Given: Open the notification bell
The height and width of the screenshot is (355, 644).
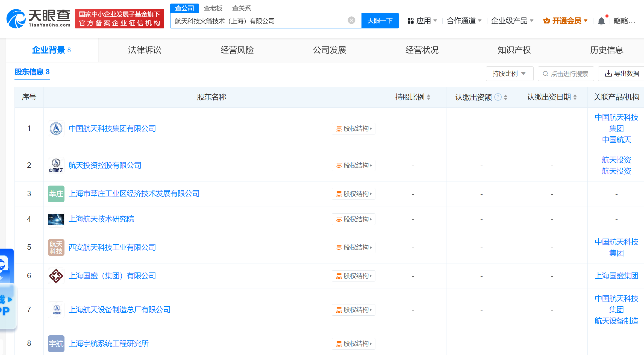Looking at the screenshot, I should (x=601, y=21).
